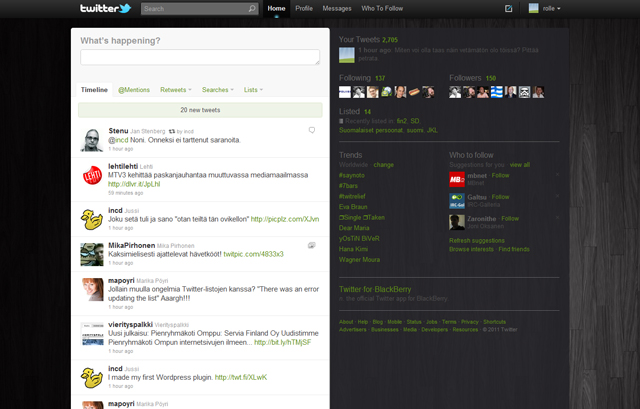Open the Followers 150 count
The height and width of the screenshot is (409, 640).
[x=491, y=78]
